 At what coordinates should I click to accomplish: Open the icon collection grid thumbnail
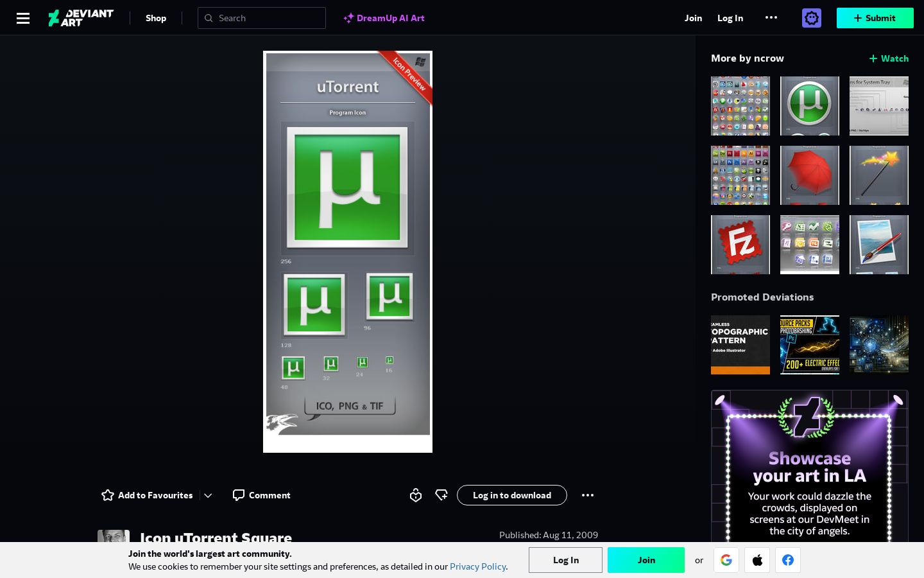(x=740, y=106)
